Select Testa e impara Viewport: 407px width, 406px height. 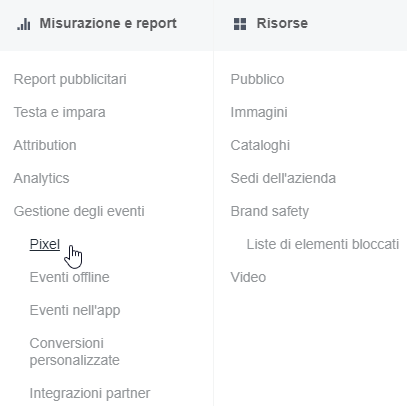pyautogui.click(x=59, y=112)
